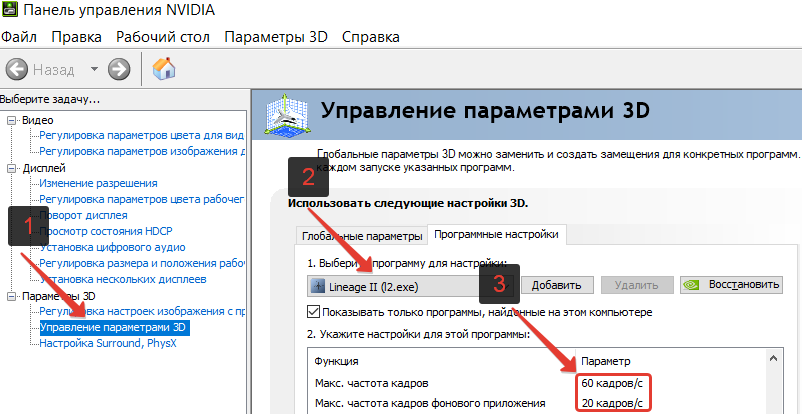
Task: Click the Forward arrow icon
Action: tap(120, 69)
